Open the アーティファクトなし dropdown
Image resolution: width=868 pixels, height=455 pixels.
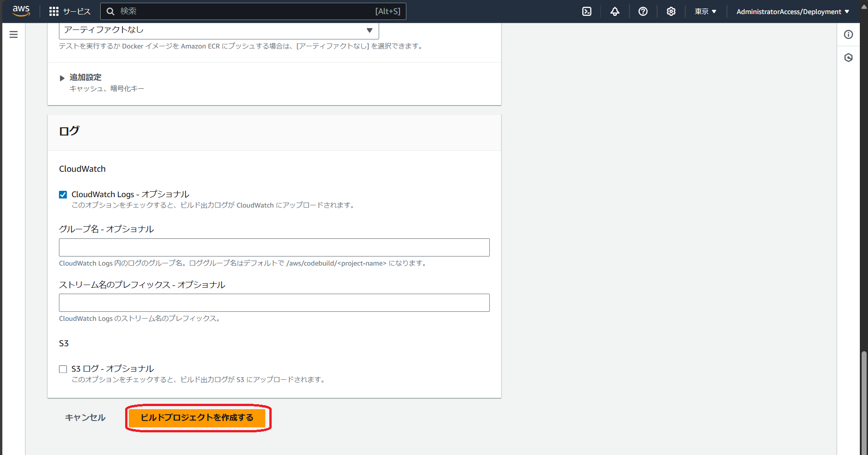point(219,30)
